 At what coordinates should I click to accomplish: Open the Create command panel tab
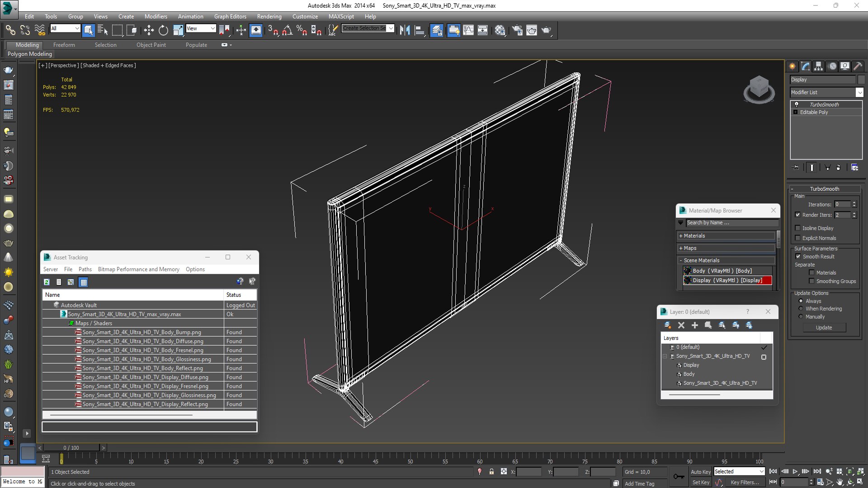click(x=793, y=66)
